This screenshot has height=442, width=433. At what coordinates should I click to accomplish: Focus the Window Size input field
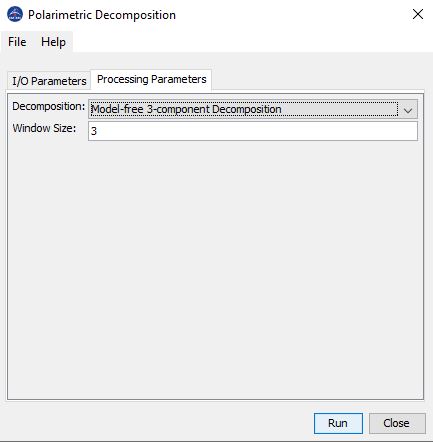pyautogui.click(x=253, y=131)
